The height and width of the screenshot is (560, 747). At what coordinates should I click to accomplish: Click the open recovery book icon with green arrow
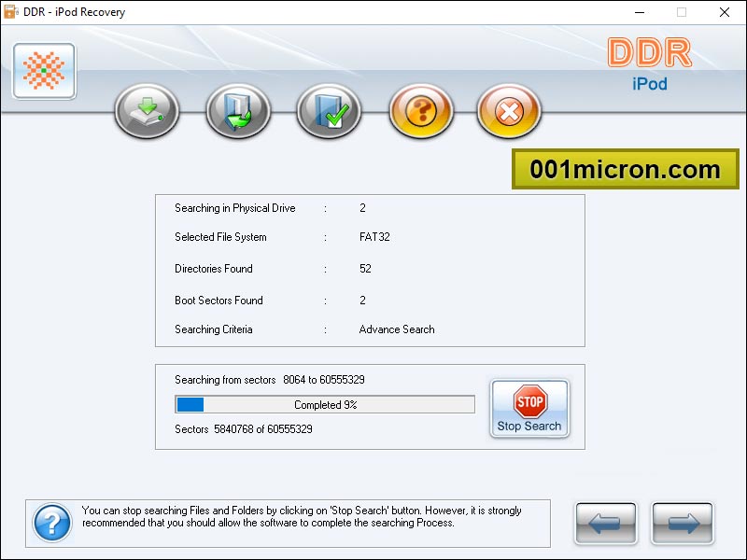click(x=237, y=110)
